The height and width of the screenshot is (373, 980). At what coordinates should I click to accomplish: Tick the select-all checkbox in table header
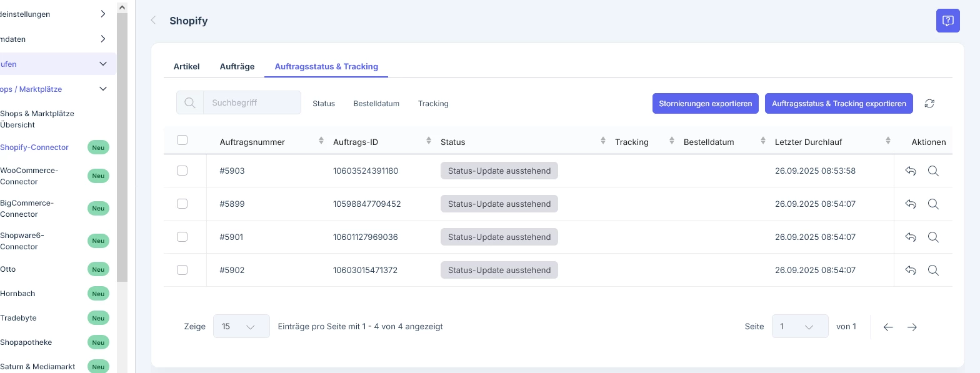point(182,140)
